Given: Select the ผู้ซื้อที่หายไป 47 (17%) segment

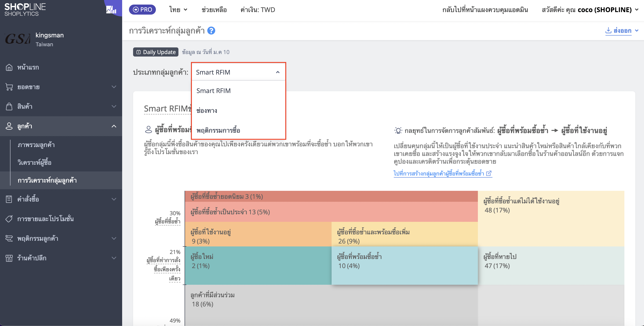Looking at the screenshot, I should point(551,265).
